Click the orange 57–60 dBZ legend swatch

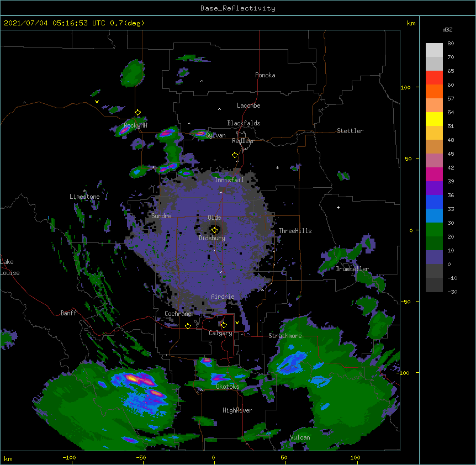point(434,91)
